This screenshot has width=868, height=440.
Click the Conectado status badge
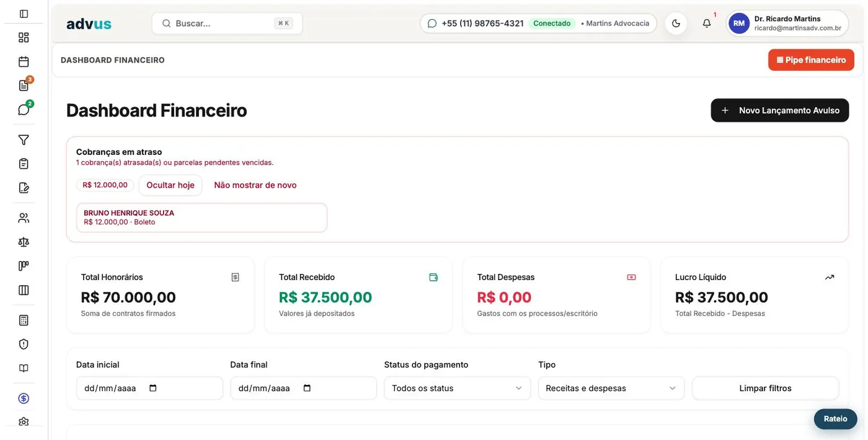tap(552, 24)
